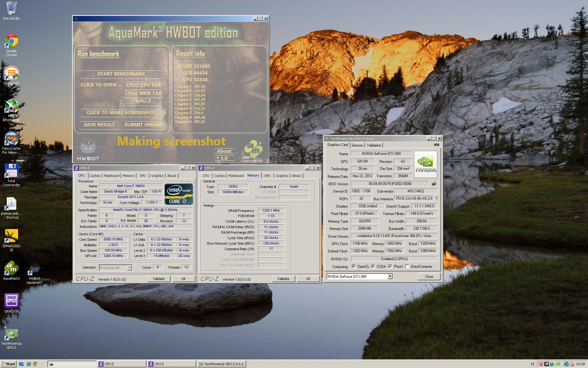
Task: Click the GPU-Z screenshot camera icon
Action: [437, 145]
